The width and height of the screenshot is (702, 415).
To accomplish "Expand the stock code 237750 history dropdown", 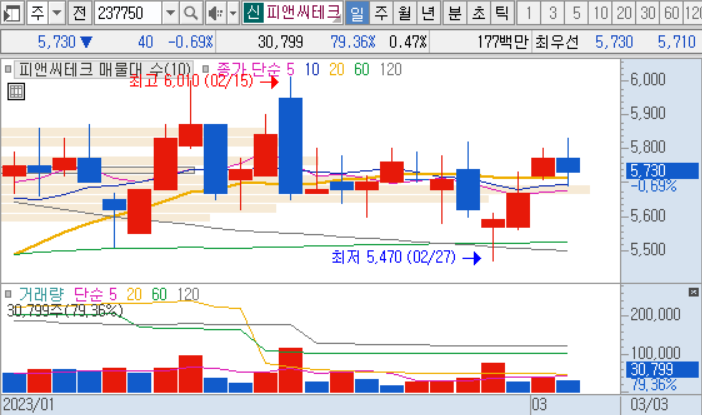I will coord(171,13).
